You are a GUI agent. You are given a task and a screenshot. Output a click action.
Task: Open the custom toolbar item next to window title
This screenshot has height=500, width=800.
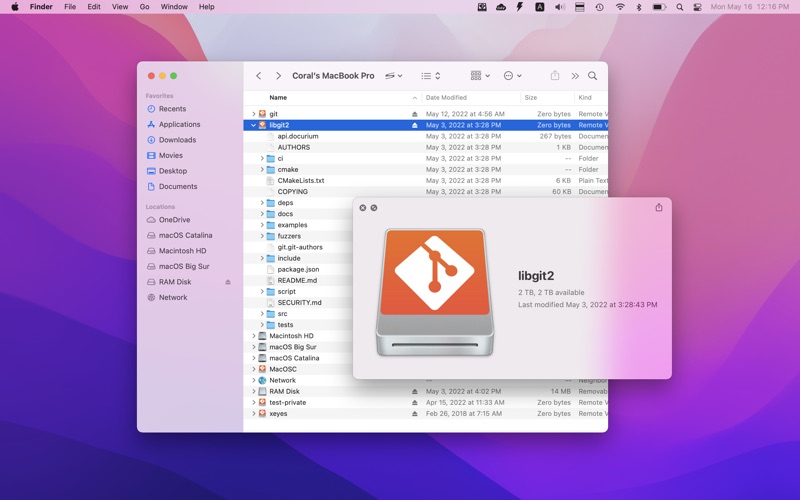click(x=393, y=76)
